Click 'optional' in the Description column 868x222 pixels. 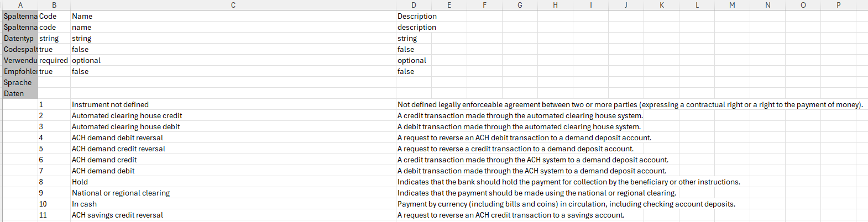414,60
